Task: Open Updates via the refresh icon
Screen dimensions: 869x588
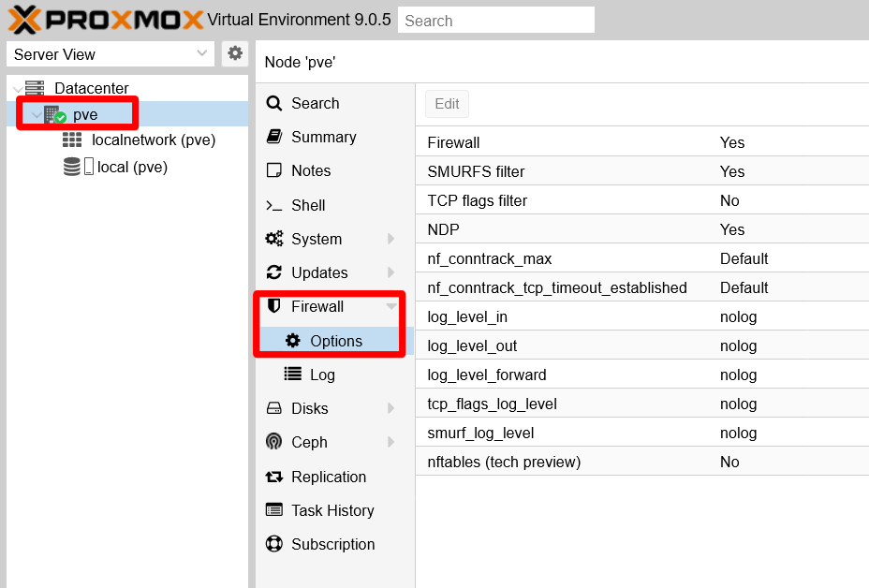Action: [272, 272]
